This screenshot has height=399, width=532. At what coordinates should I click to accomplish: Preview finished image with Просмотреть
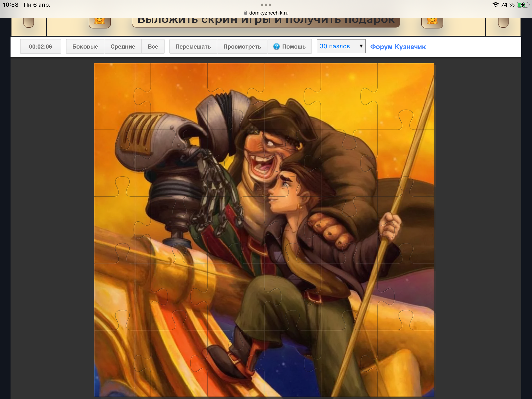click(242, 46)
